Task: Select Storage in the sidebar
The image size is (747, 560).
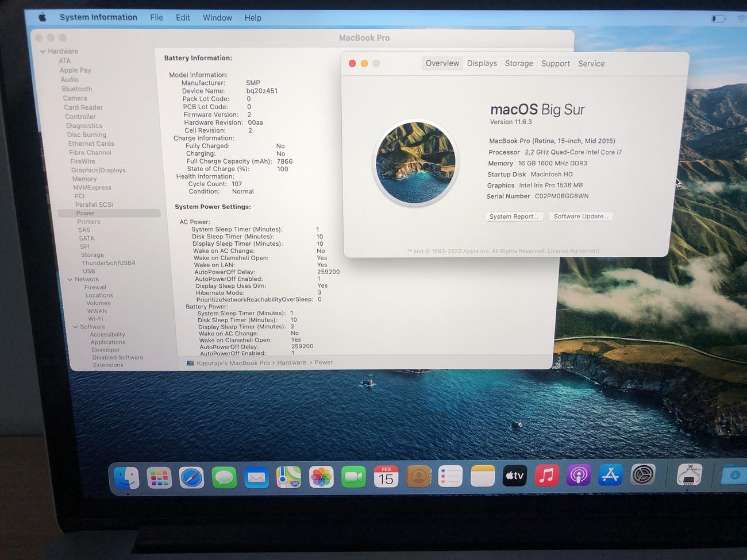Action: (92, 255)
